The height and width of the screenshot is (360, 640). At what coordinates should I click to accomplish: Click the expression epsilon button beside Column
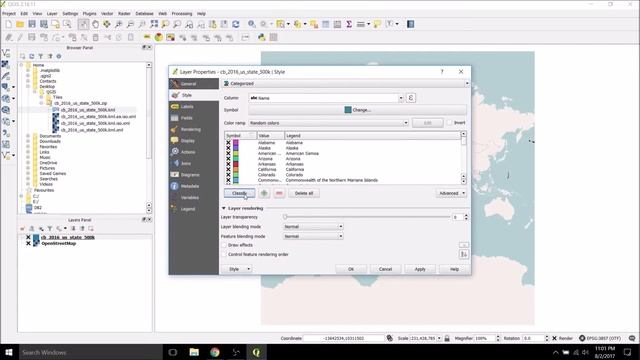411,98
